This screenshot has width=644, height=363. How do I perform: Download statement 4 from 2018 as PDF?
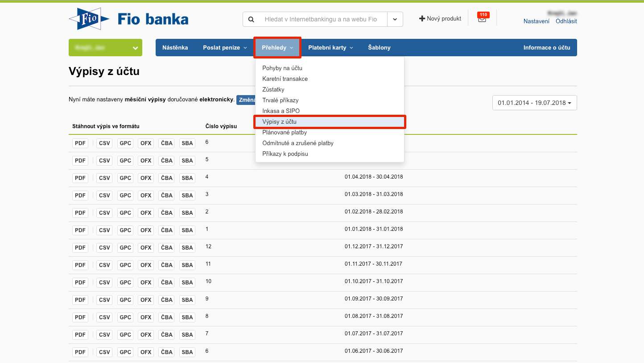[x=80, y=178]
